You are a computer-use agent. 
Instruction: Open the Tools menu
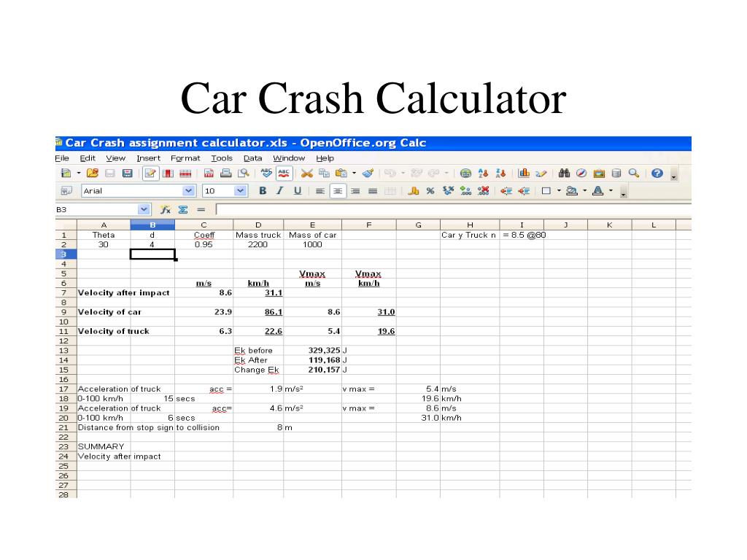click(x=222, y=158)
